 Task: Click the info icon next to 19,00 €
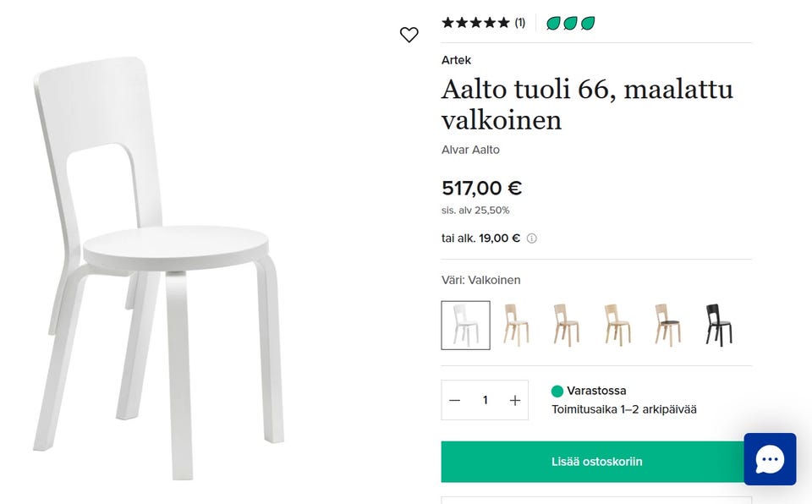tap(532, 238)
